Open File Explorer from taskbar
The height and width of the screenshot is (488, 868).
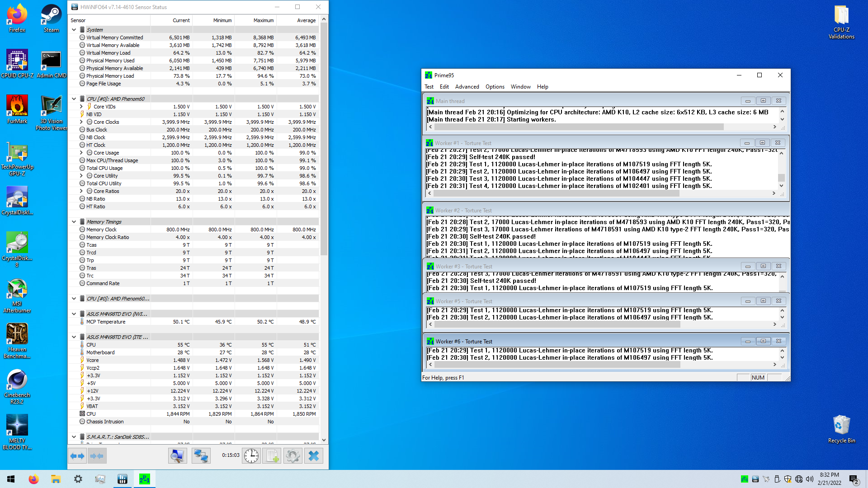pyautogui.click(x=56, y=479)
